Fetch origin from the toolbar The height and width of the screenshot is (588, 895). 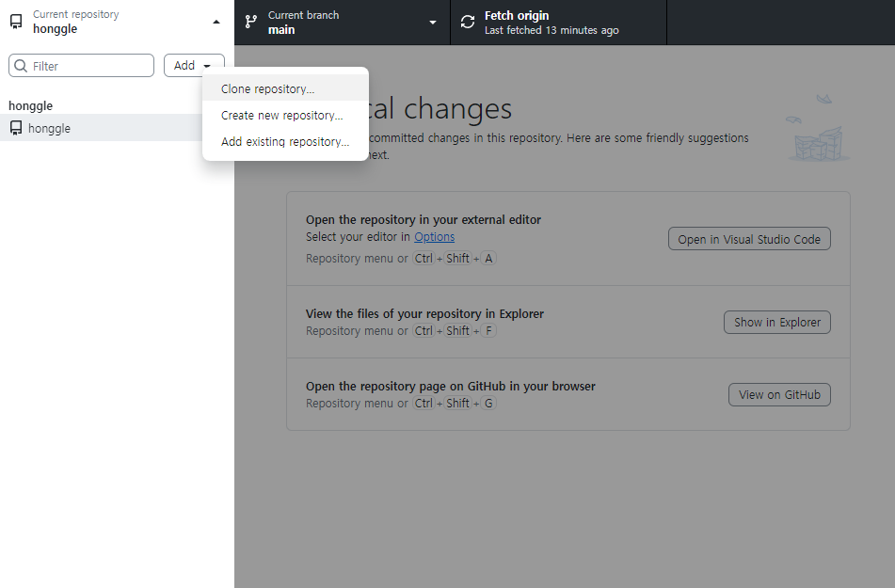coord(558,23)
